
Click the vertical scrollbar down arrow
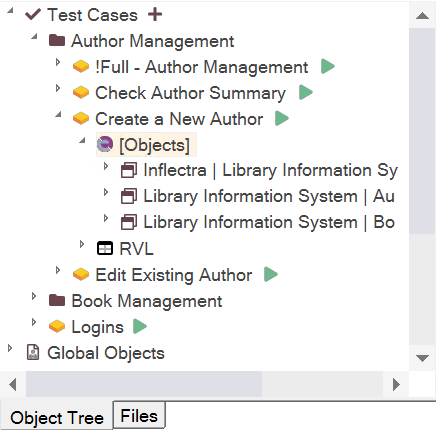point(422,358)
